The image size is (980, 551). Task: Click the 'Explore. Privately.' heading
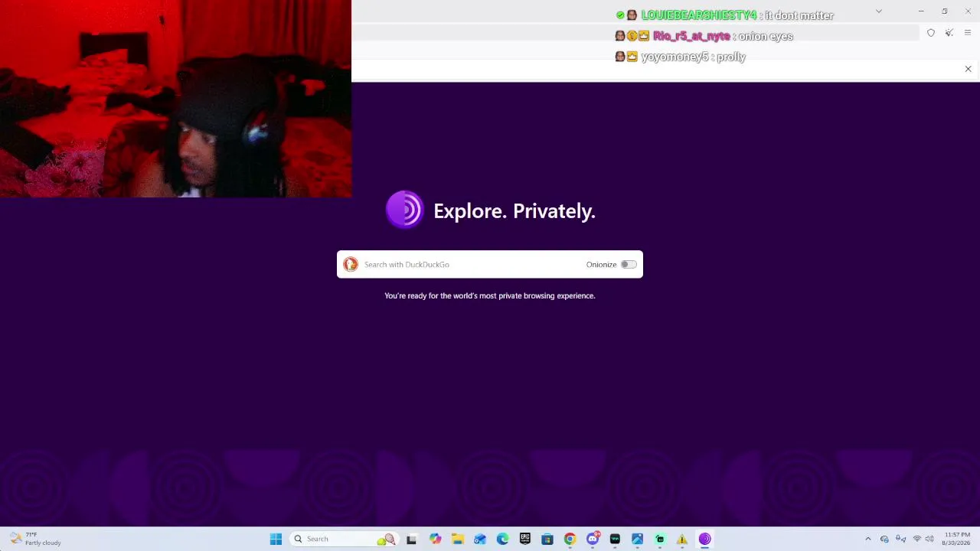tap(514, 211)
